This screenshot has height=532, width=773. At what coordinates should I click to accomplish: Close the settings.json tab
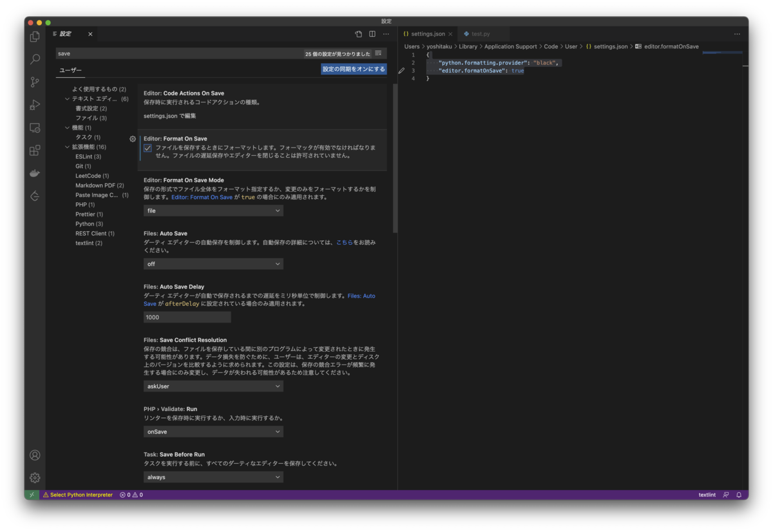(x=450, y=34)
